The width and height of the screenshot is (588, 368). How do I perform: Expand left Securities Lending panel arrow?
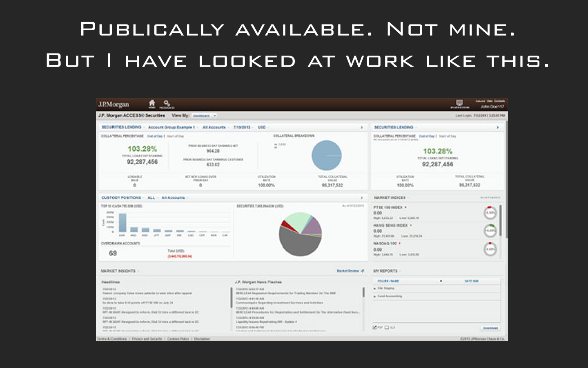(361, 128)
